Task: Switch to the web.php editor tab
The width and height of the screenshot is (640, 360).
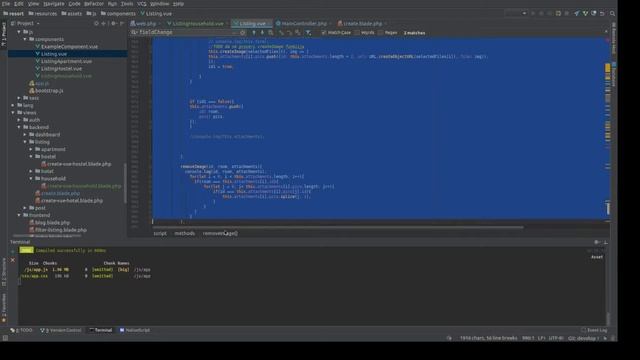Action: (x=145, y=24)
